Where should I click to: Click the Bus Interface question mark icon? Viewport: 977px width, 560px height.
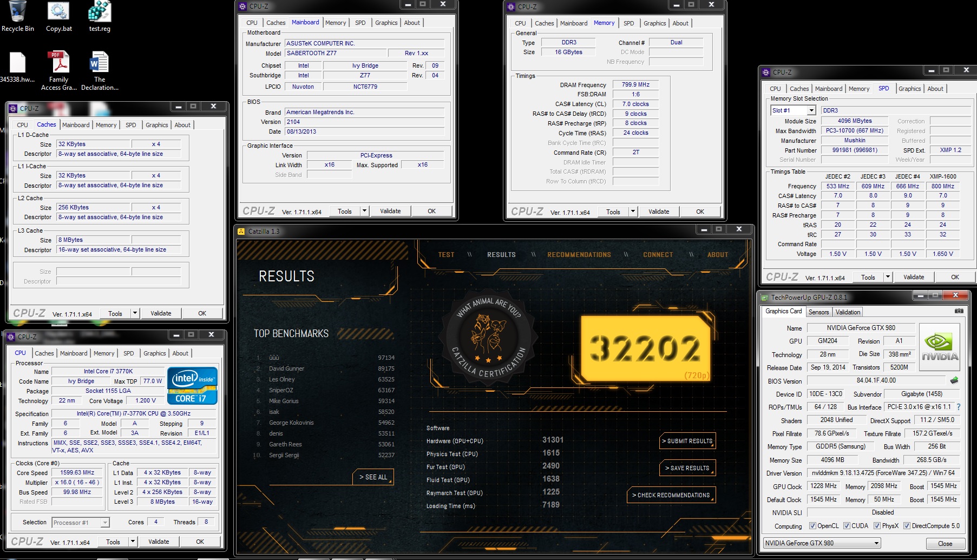click(x=959, y=407)
